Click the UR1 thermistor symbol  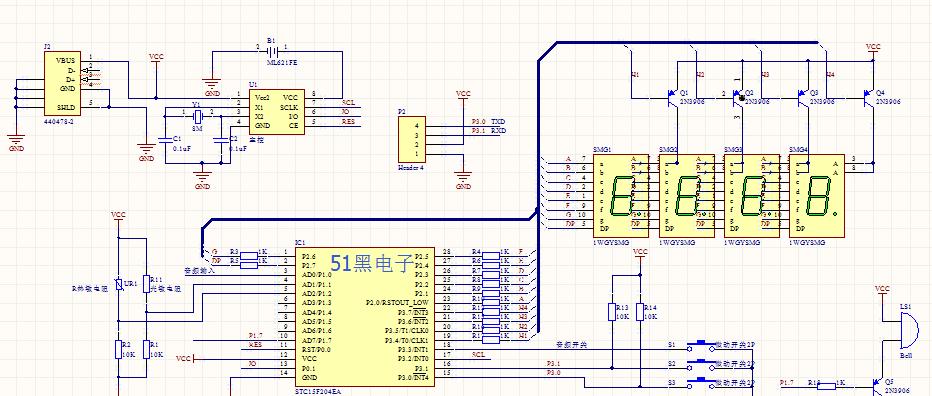point(119,285)
